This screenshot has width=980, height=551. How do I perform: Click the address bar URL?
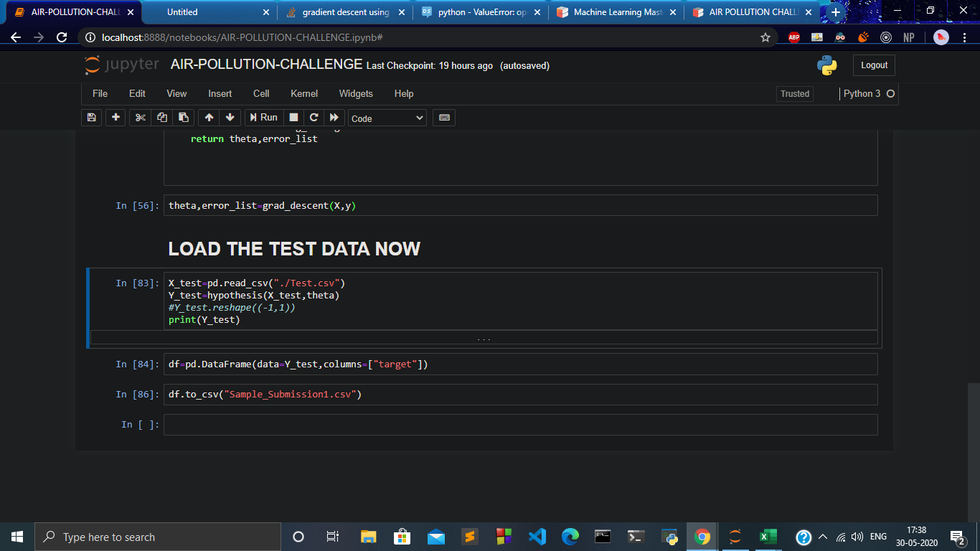pos(242,37)
